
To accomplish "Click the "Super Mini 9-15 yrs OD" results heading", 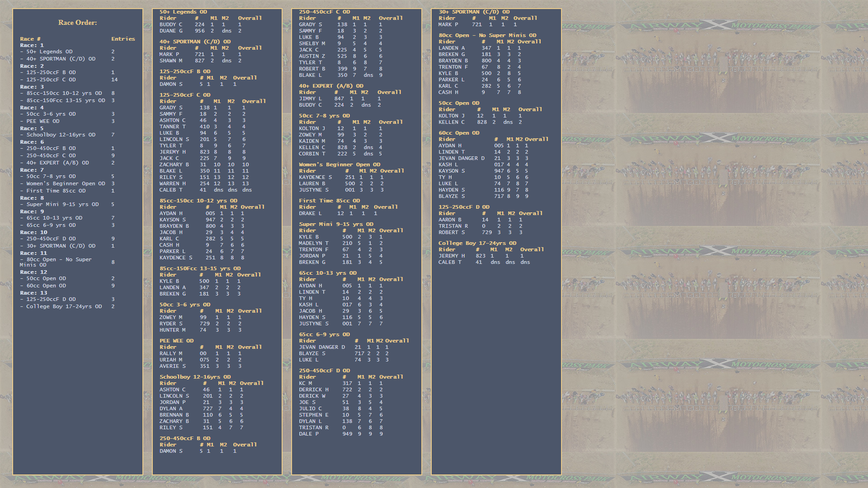I will point(336,224).
